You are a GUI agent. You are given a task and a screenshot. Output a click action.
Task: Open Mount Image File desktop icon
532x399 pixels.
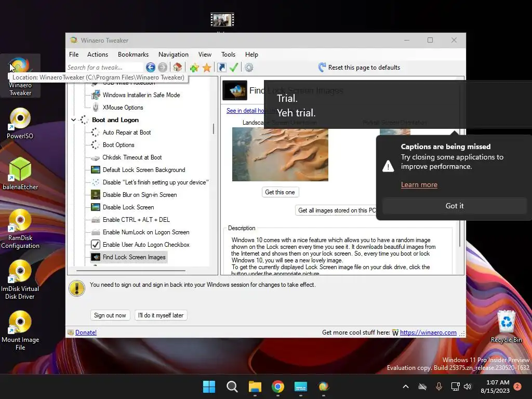pos(20,331)
